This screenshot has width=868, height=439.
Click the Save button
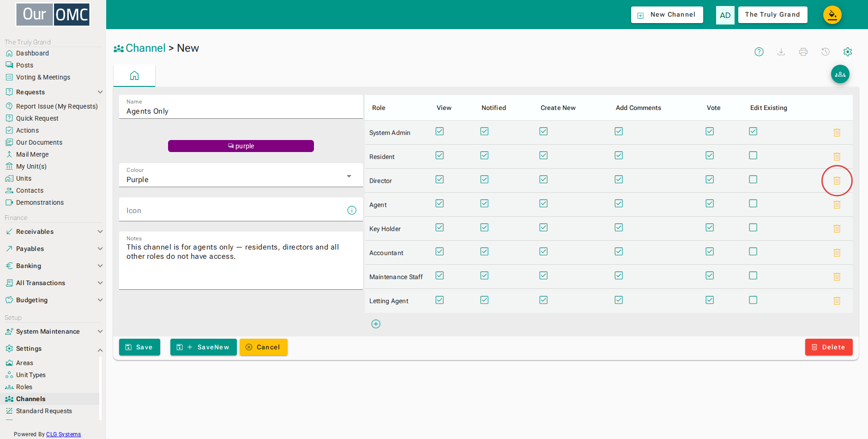[x=139, y=347]
